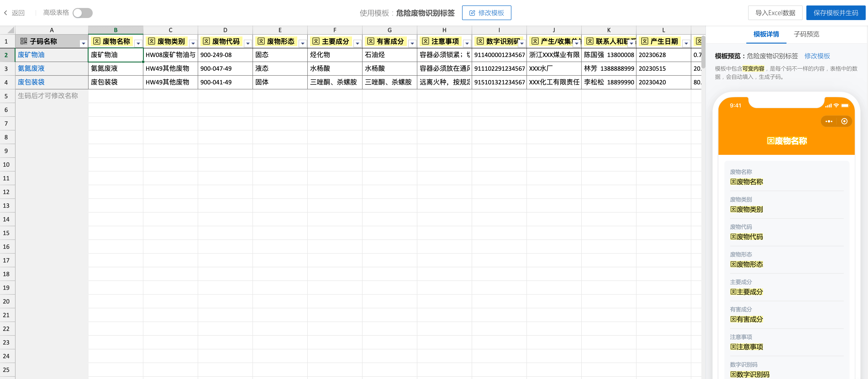Click the three-dots menu in phone preview
The height and width of the screenshot is (379, 868).
pyautogui.click(x=829, y=121)
